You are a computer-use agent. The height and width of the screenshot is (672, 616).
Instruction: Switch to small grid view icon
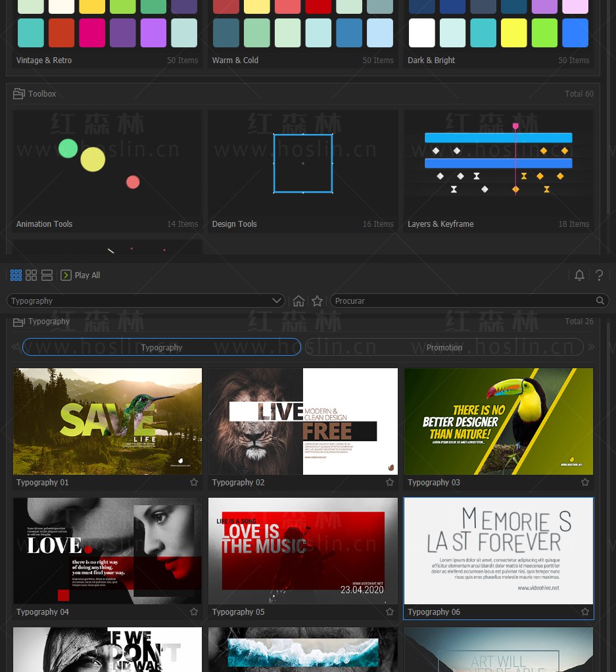[x=16, y=275]
